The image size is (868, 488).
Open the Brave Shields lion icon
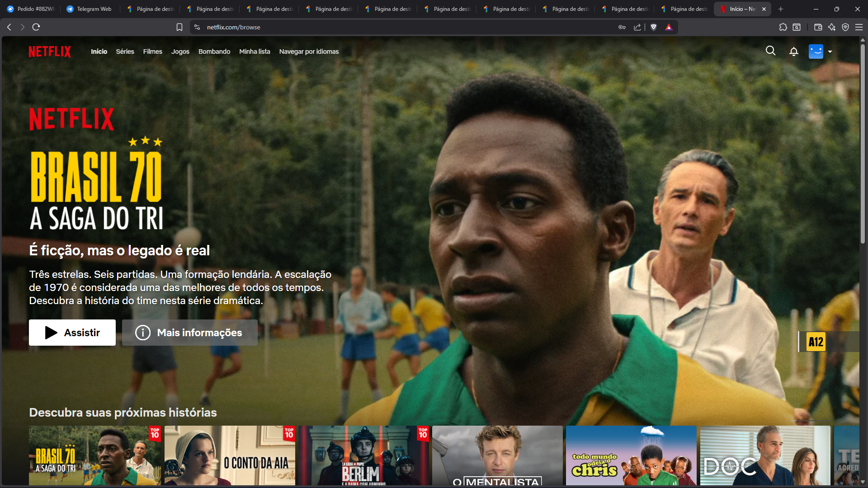(654, 27)
